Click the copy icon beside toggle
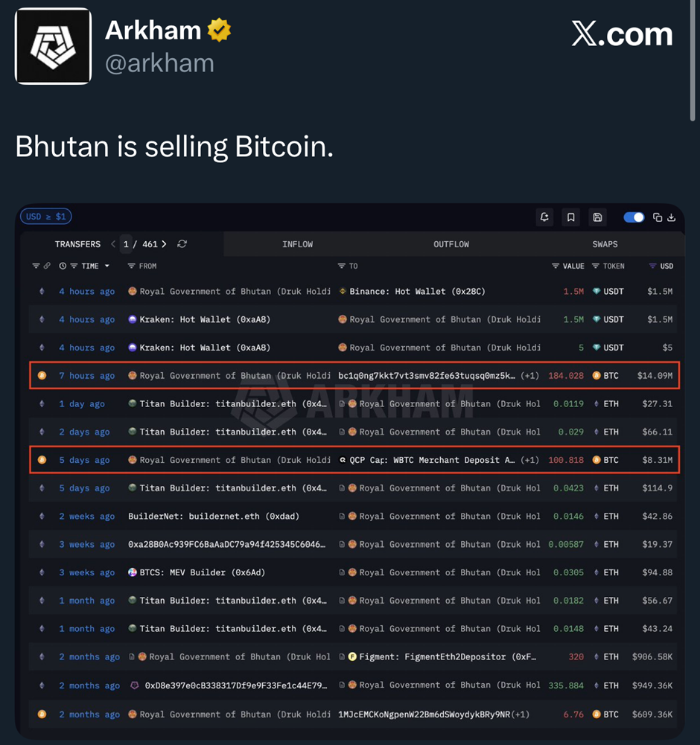This screenshot has height=745, width=700. point(658,217)
